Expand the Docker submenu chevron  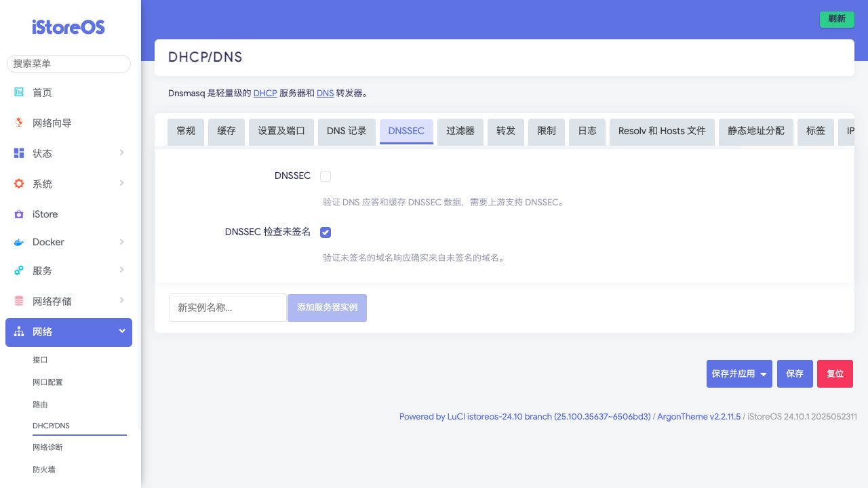122,242
